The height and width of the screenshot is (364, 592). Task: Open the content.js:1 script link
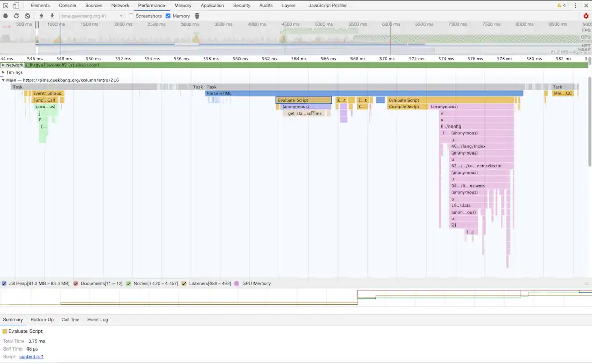(x=31, y=357)
